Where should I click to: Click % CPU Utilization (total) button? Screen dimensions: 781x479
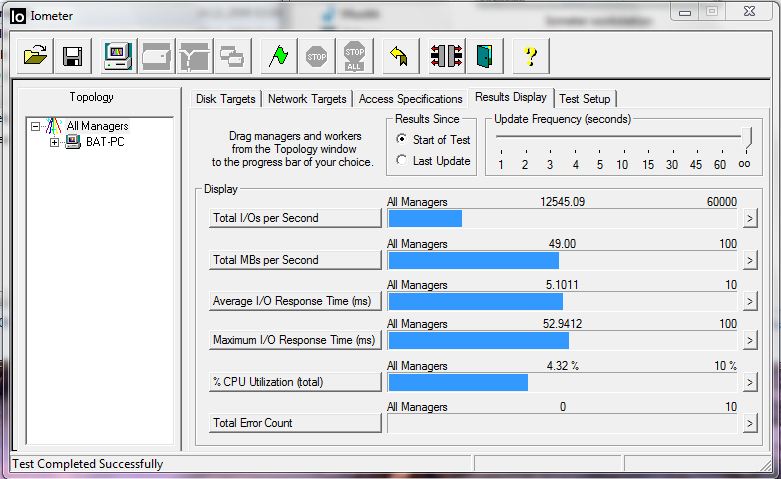[x=295, y=382]
